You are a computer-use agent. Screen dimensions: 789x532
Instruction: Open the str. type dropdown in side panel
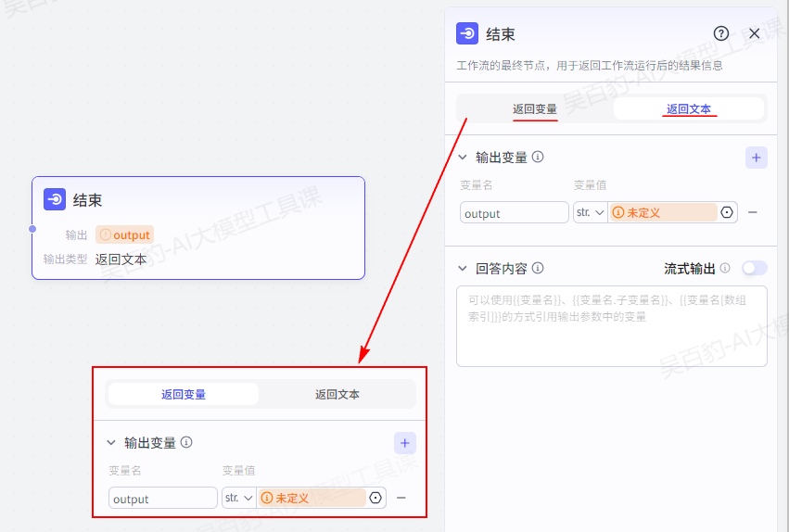[590, 212]
